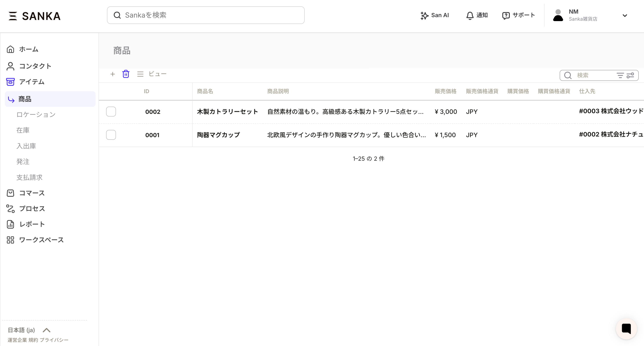Click the filter lines icon in table search
644x346 pixels.
(x=620, y=75)
